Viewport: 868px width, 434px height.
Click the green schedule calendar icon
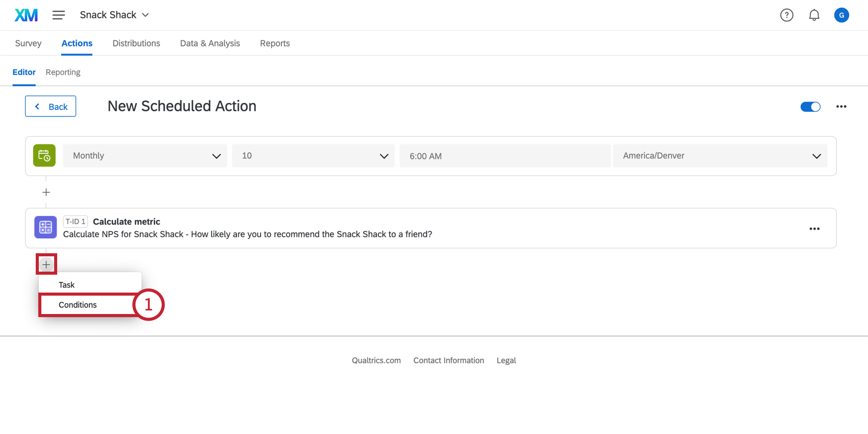point(44,156)
